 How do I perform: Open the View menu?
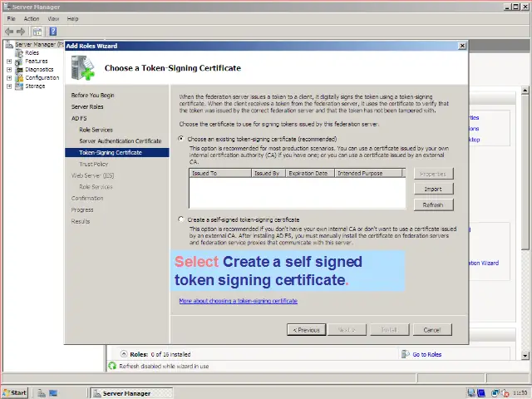coord(53,18)
